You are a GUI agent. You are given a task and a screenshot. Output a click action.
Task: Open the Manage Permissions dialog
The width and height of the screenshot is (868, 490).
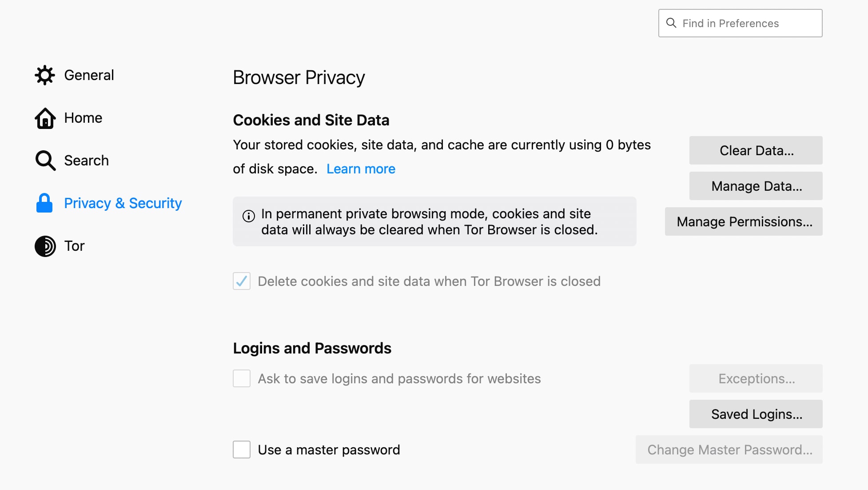click(x=745, y=221)
